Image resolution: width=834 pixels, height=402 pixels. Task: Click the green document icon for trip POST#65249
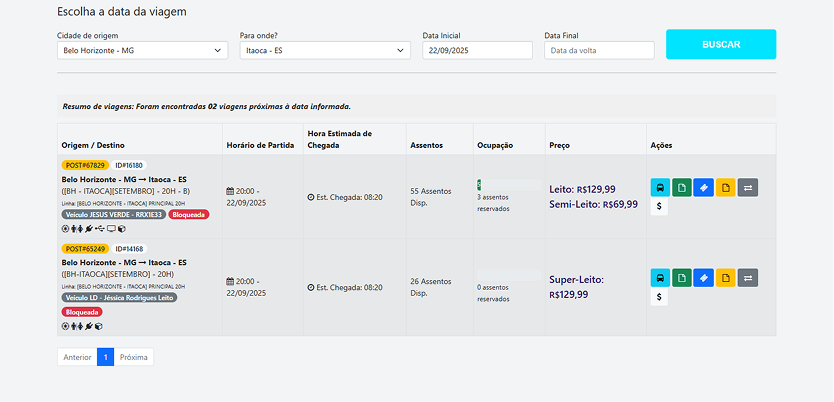click(x=682, y=277)
